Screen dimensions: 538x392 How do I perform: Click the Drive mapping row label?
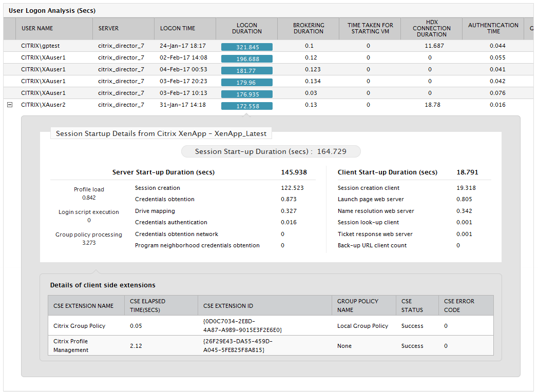tap(155, 211)
